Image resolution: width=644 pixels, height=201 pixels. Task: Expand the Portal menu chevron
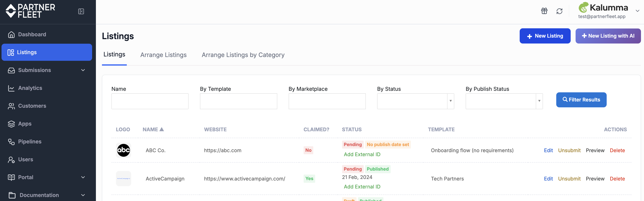point(83,177)
